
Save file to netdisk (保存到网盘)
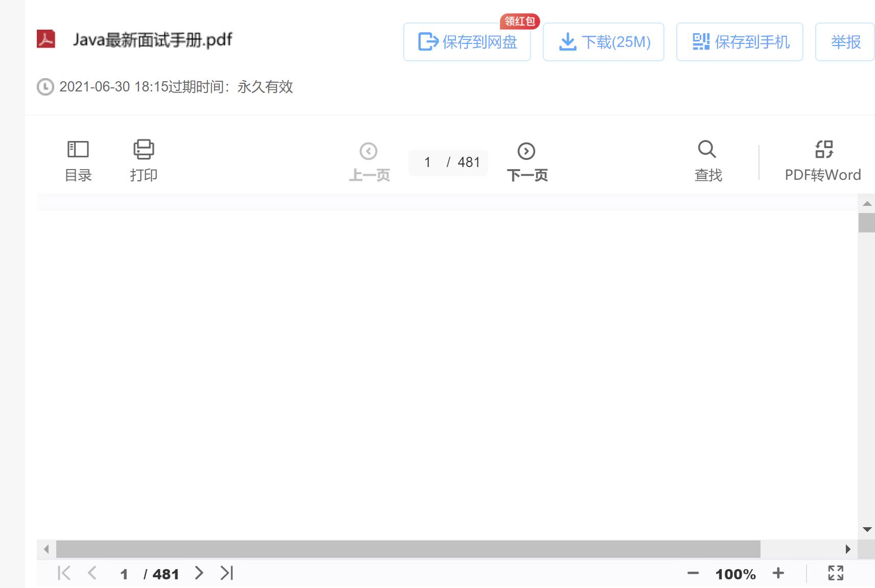467,42
